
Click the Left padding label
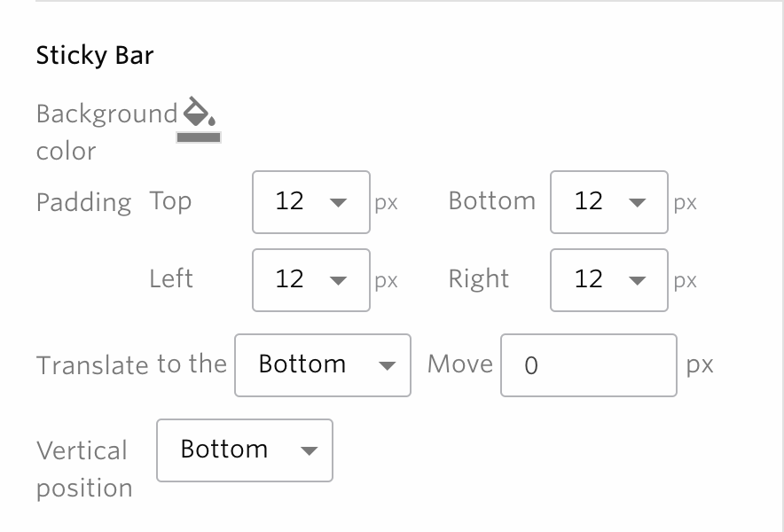tap(171, 279)
